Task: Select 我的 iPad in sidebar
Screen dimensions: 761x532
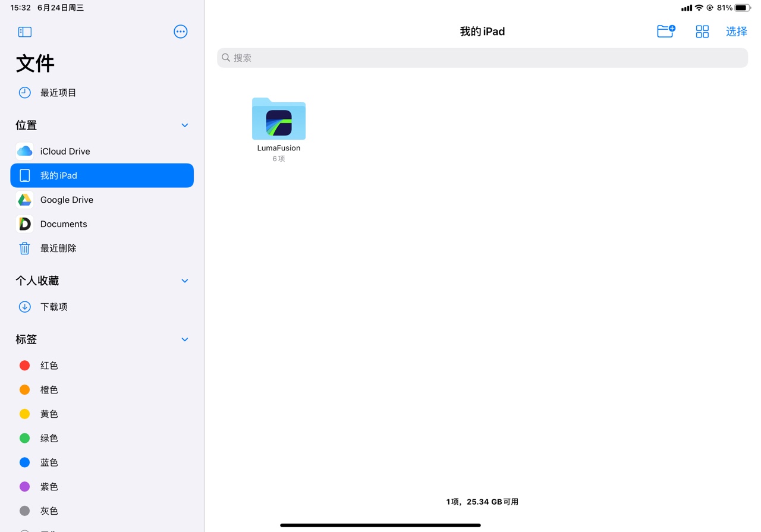Action: pos(102,175)
